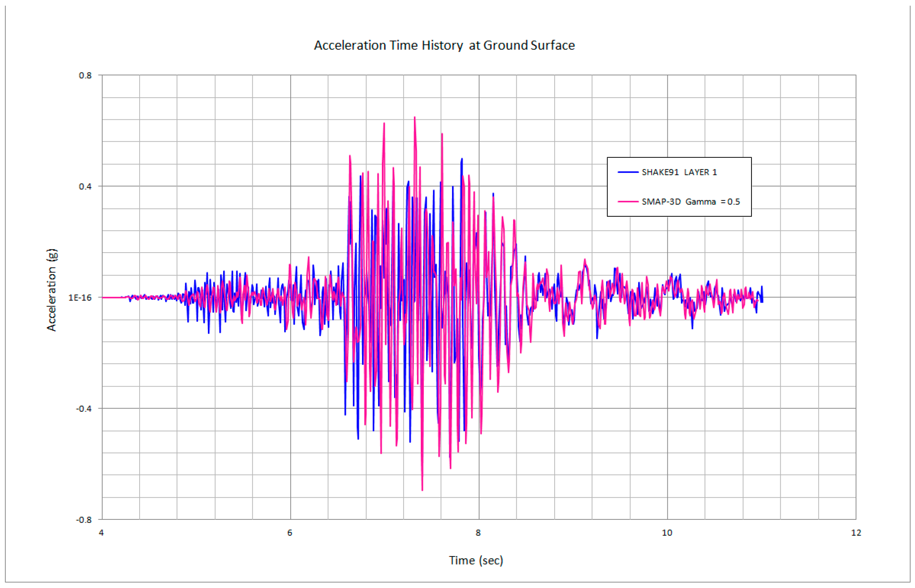Click the -0.4 label on vertical axis
This screenshot has width=915, height=588.
tap(84, 409)
